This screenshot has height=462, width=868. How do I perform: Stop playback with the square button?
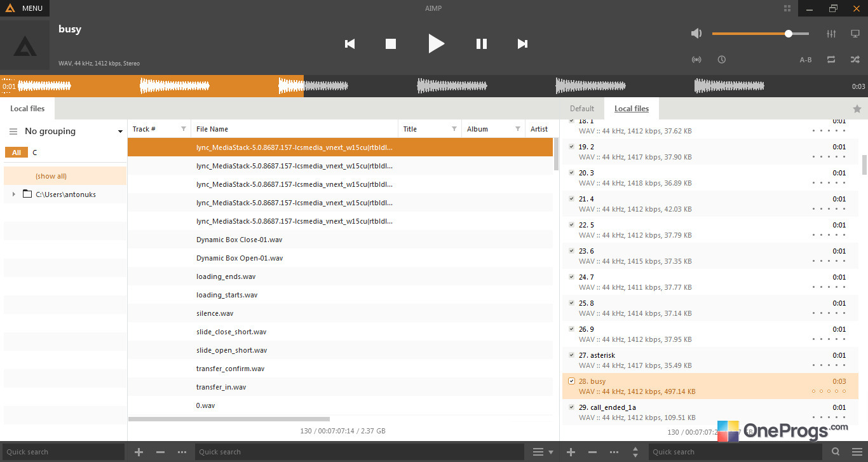[x=391, y=44]
